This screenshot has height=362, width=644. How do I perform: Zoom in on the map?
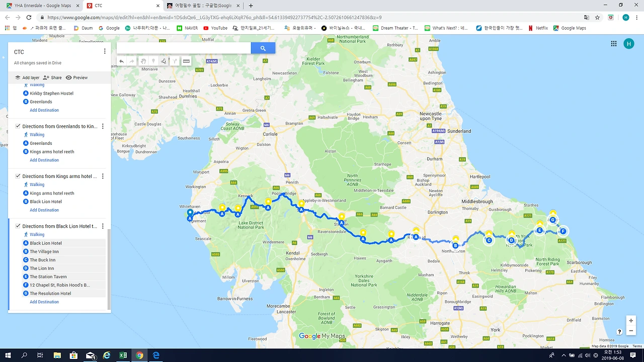(631, 321)
